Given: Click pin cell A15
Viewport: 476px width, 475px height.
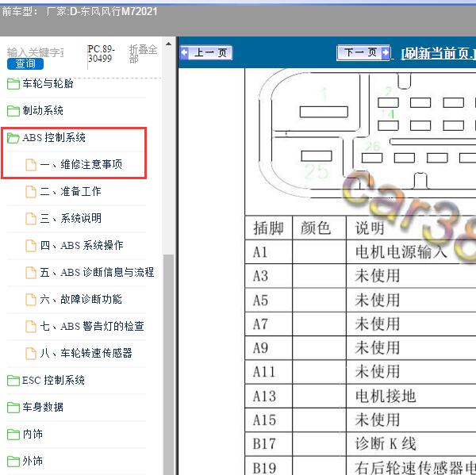Looking at the screenshot, I should 268,420.
